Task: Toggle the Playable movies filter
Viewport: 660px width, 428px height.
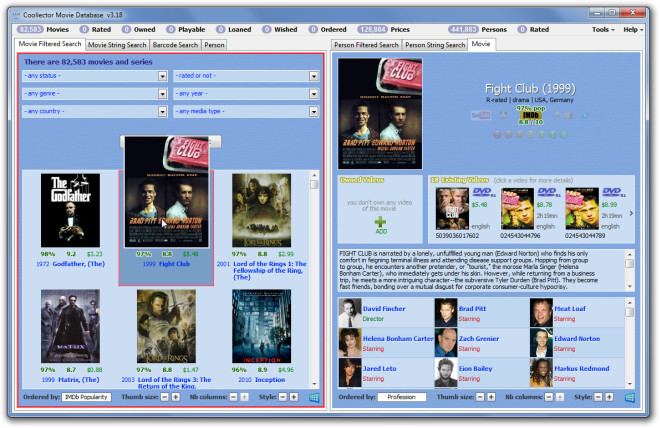Action: [186, 29]
